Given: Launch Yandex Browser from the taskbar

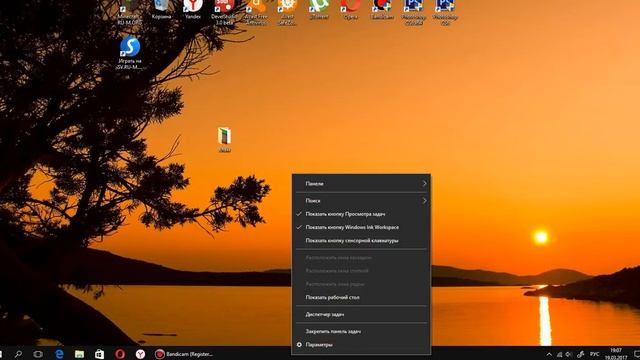Looking at the screenshot, I should tap(140, 354).
